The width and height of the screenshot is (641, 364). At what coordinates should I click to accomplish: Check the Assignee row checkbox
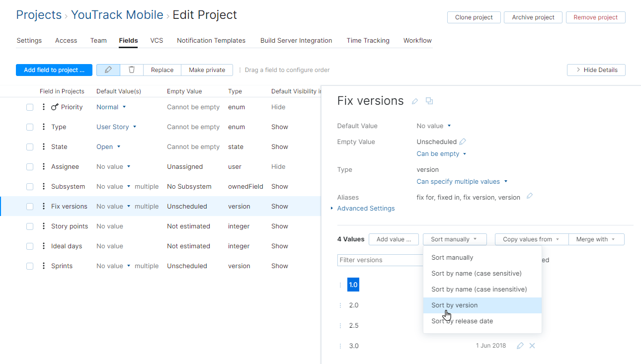coord(29,166)
